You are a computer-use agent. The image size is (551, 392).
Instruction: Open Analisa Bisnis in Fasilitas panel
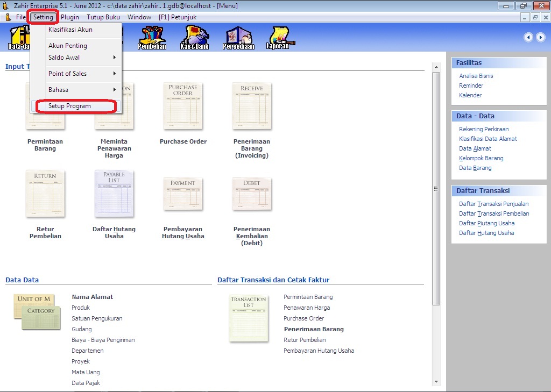point(476,76)
